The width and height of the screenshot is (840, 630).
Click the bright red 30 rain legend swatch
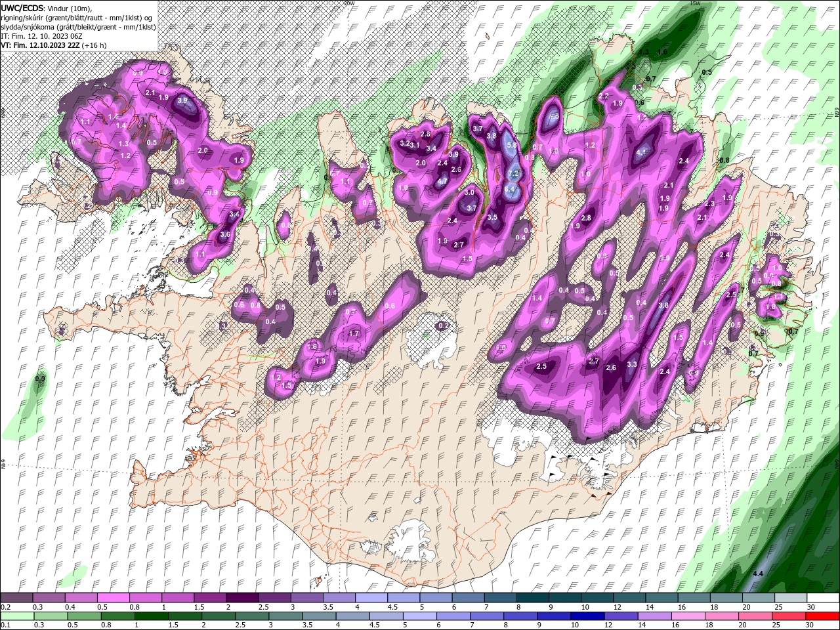(x=823, y=616)
